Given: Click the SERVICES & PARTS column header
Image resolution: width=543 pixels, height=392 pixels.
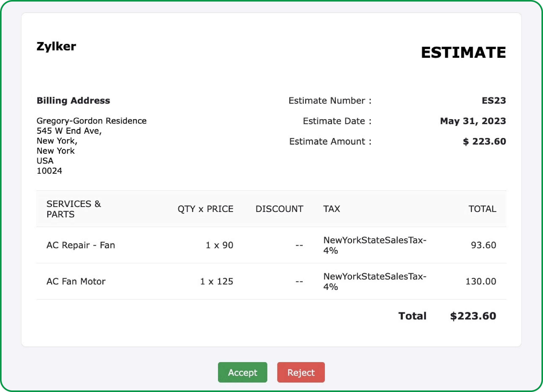Looking at the screenshot, I should (74, 209).
